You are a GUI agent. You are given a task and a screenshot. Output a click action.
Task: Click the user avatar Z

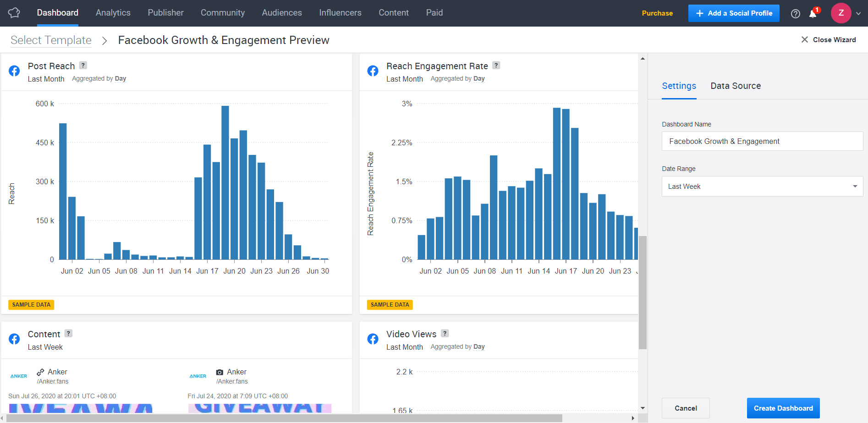pyautogui.click(x=841, y=13)
